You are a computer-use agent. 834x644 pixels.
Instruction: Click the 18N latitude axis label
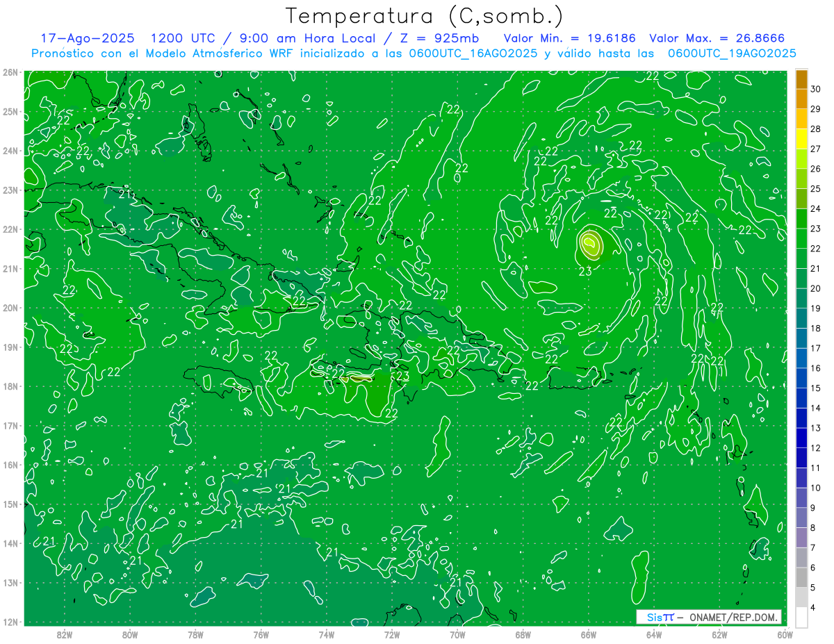(10, 386)
